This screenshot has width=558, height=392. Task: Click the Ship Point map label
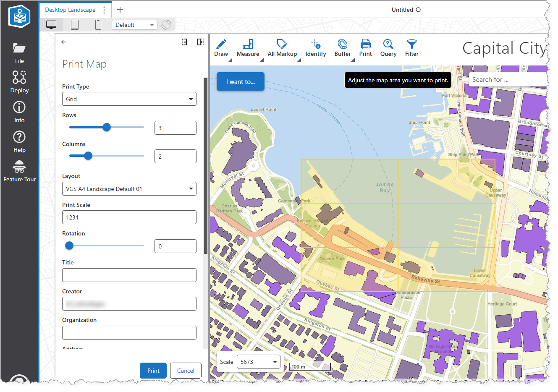click(x=419, y=123)
